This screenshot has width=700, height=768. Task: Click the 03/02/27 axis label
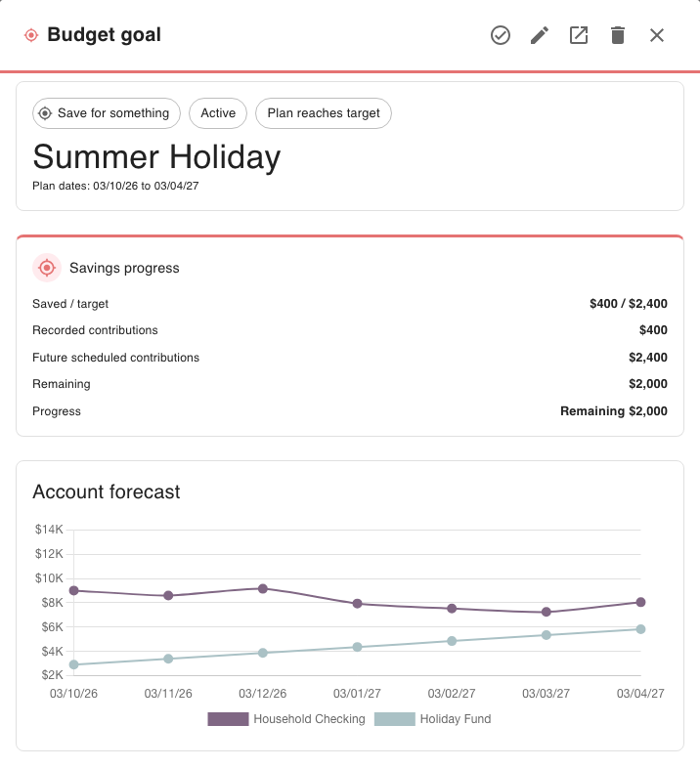452,694
